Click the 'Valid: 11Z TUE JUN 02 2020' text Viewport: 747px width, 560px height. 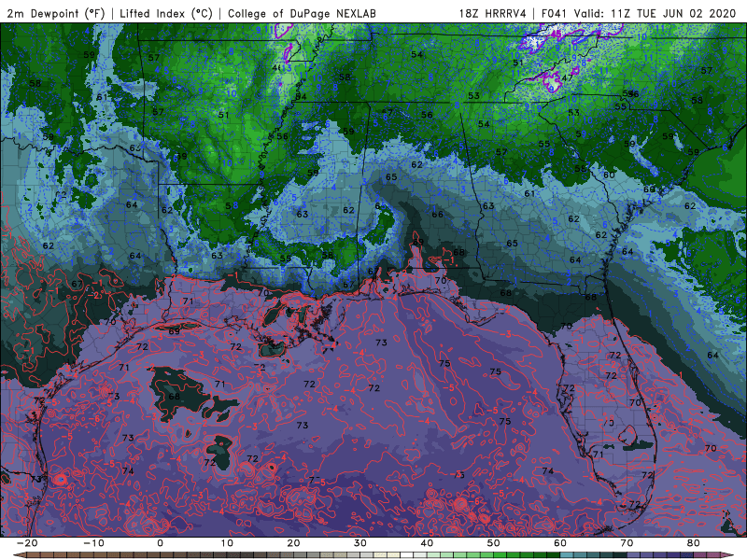coord(655,13)
